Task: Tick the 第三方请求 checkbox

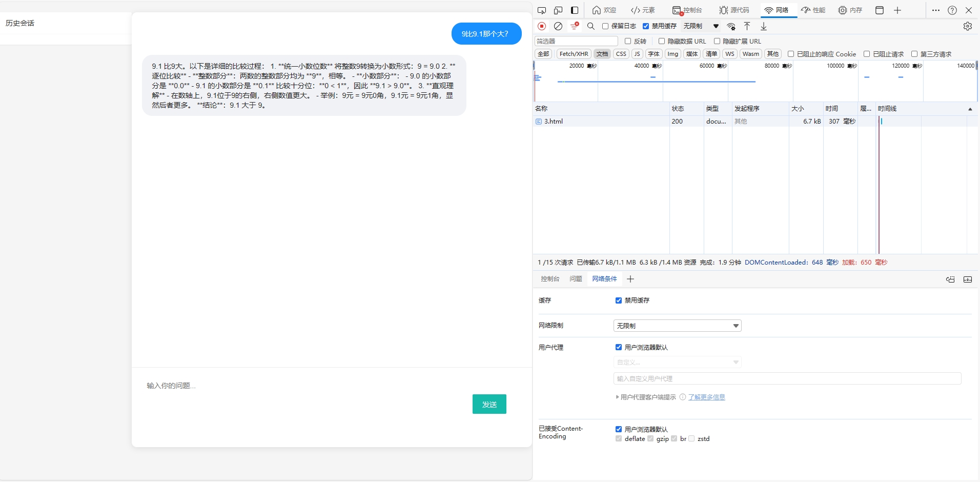Action: [x=914, y=54]
